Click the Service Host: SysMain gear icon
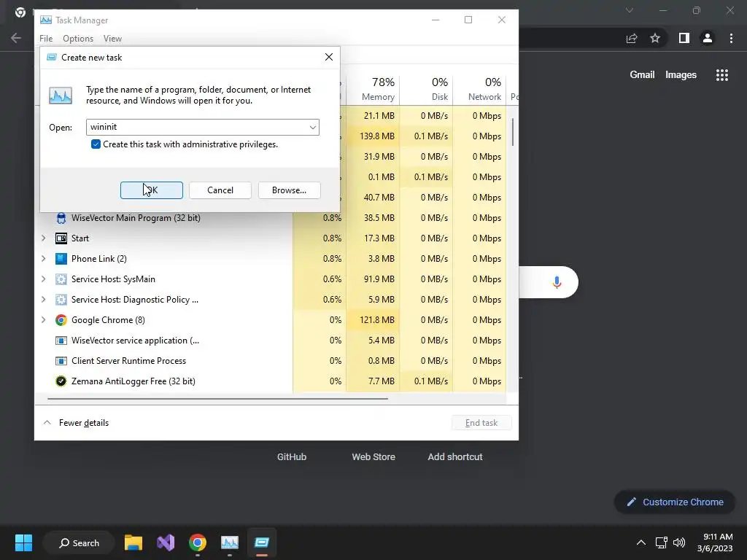The width and height of the screenshot is (747, 560). [x=61, y=279]
